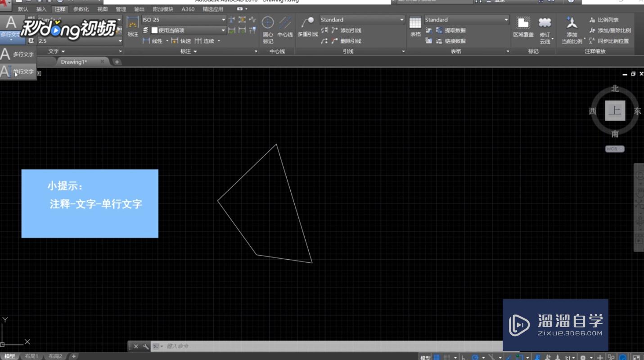Click 添加当前比例 add current scale tool
Screen dimensions: 644x360
coord(572,30)
